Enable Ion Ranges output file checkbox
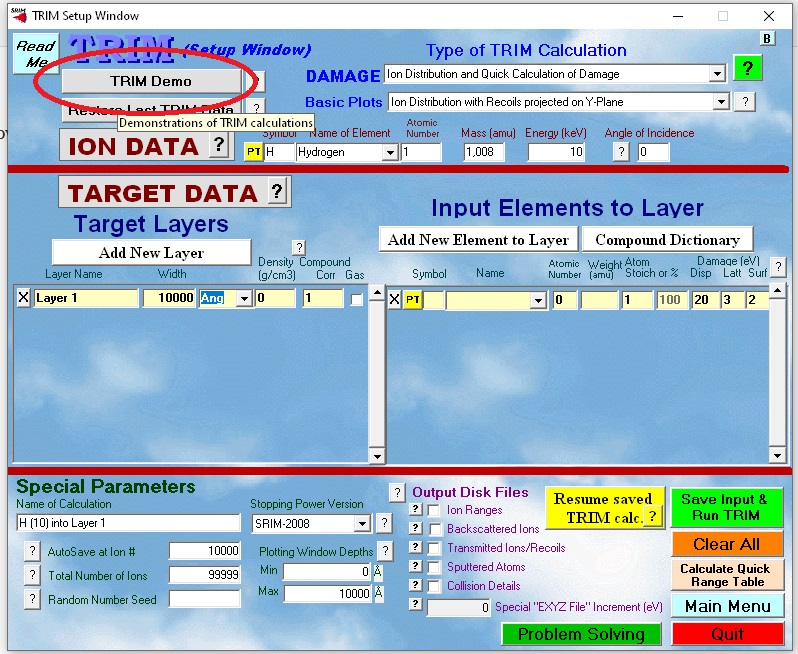The image size is (798, 654). tap(434, 510)
